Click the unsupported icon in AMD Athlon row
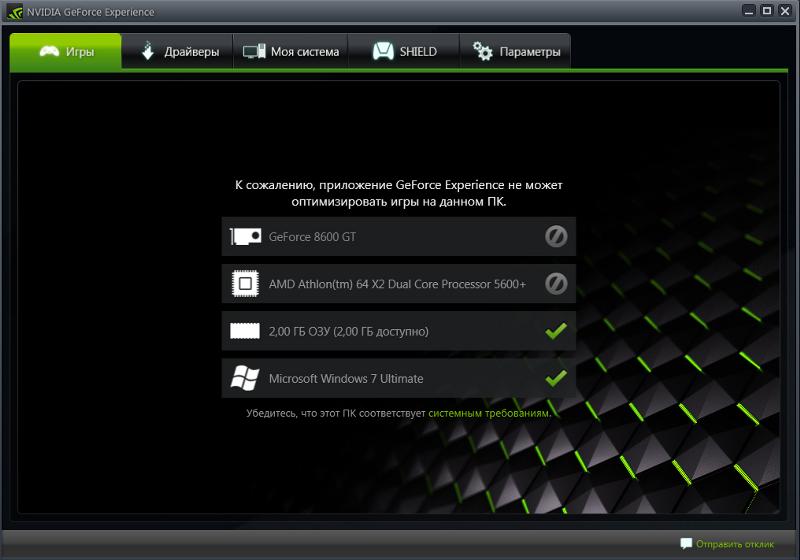800x560 pixels. 556,284
